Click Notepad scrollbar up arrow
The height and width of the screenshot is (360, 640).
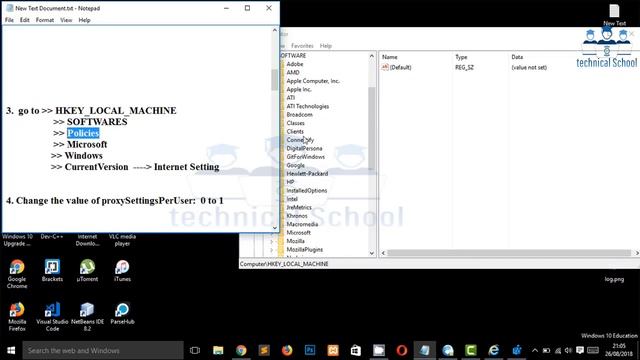[x=275, y=30]
